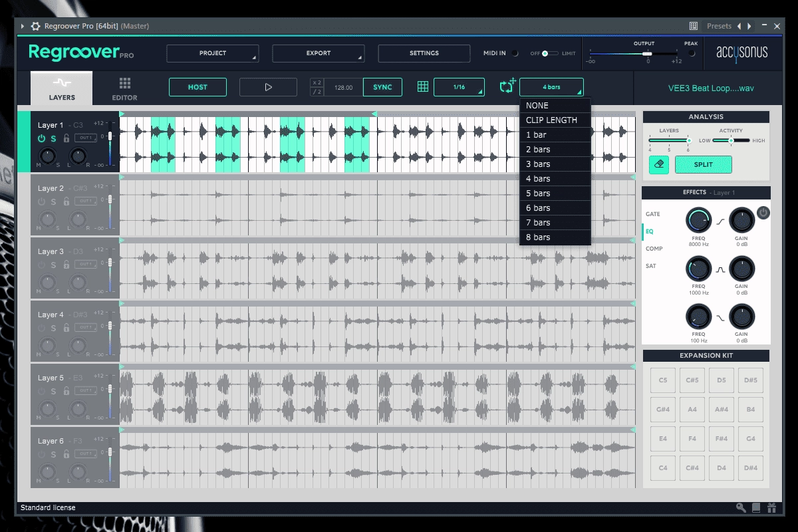The image size is (798, 532).
Task: Click the gift icon in the status bar
Action: (771, 508)
